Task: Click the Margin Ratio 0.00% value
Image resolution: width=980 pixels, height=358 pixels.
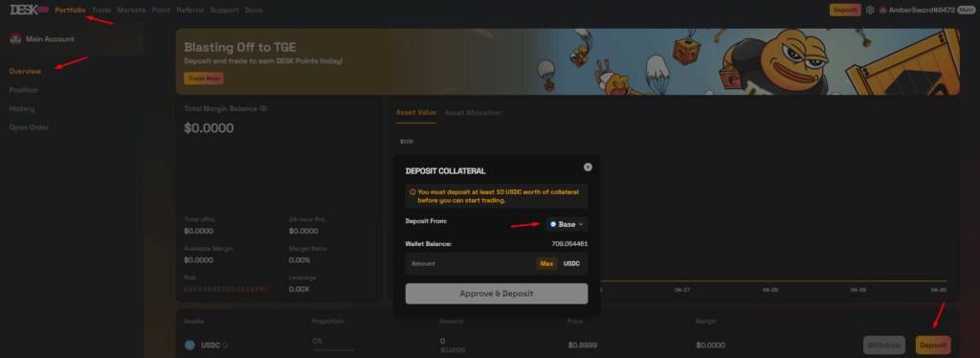Action: pyautogui.click(x=300, y=260)
